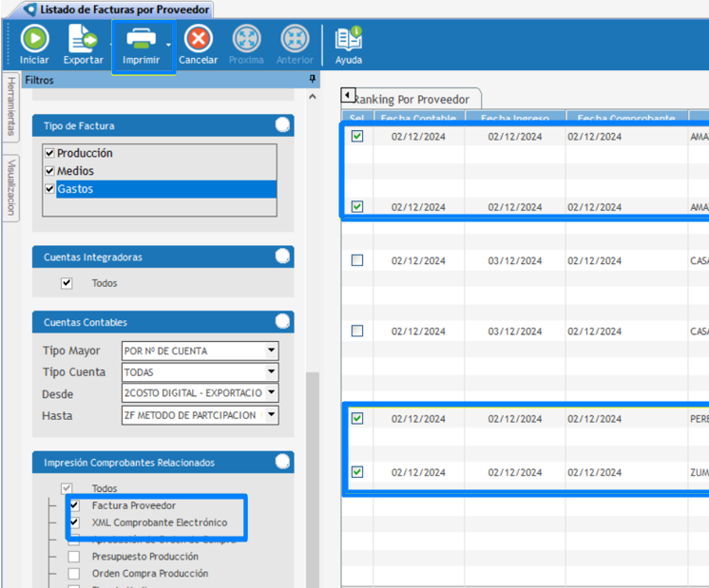
Task: Click the Iniciar toolbar icon
Action: pyautogui.click(x=34, y=40)
